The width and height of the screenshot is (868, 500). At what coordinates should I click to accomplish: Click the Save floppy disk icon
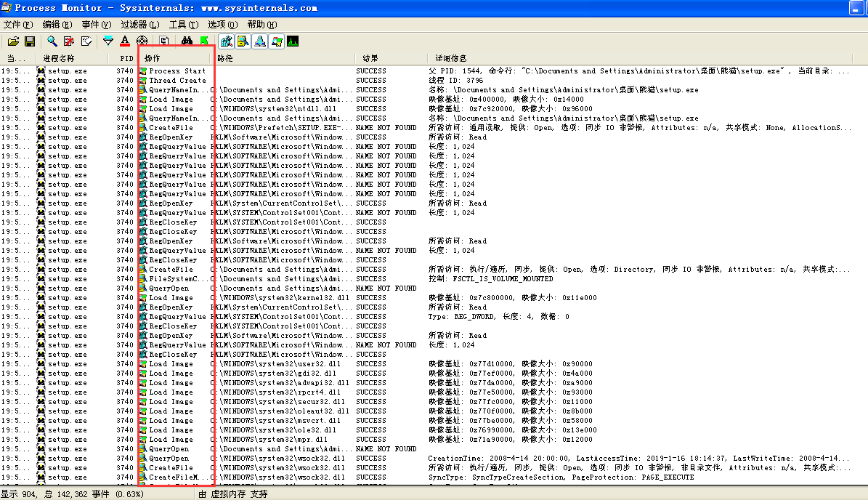coord(30,41)
